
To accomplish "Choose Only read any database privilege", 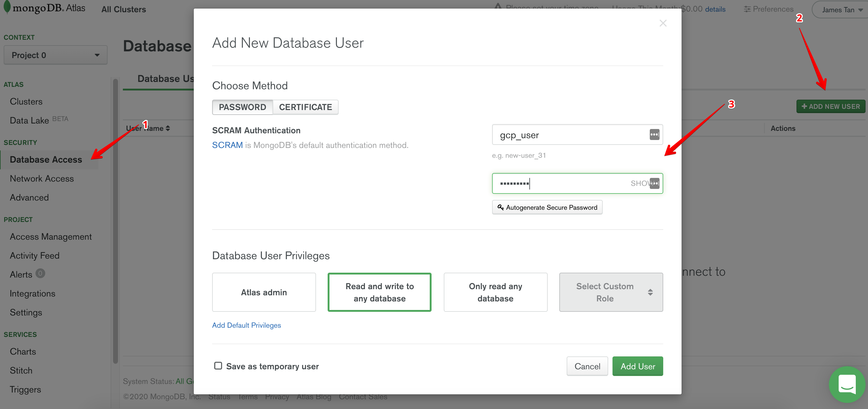I will point(495,292).
